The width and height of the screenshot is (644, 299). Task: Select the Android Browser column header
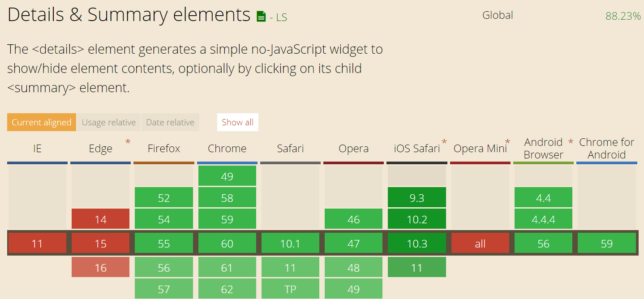tap(543, 149)
